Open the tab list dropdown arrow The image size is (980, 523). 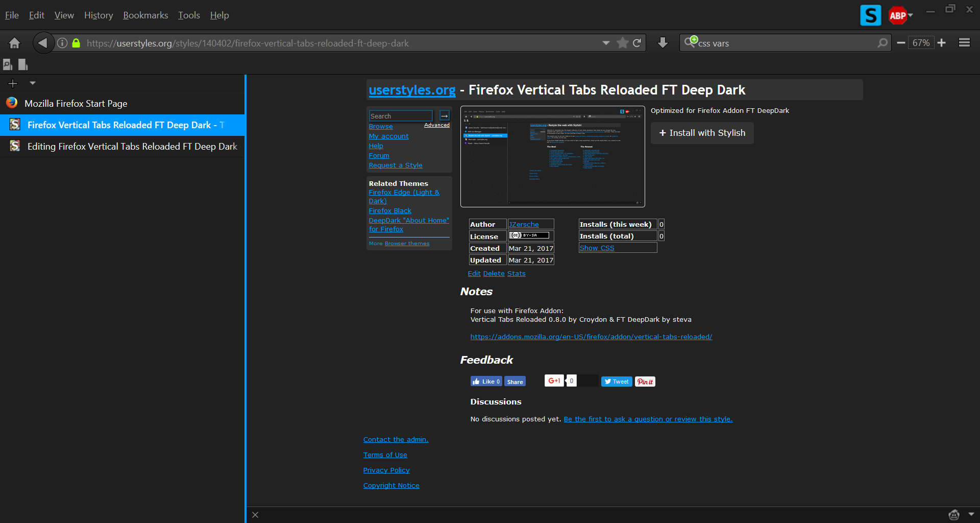(33, 83)
